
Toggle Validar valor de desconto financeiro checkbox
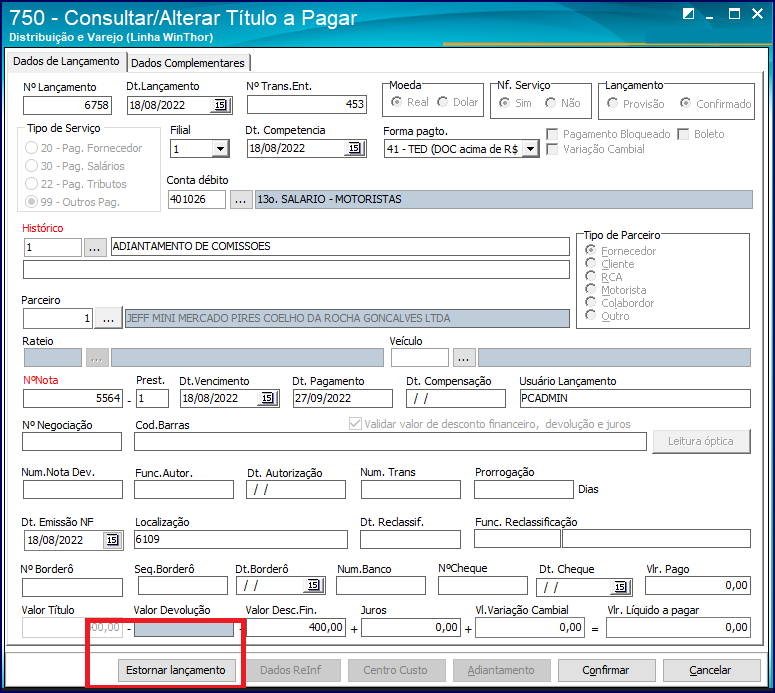355,424
